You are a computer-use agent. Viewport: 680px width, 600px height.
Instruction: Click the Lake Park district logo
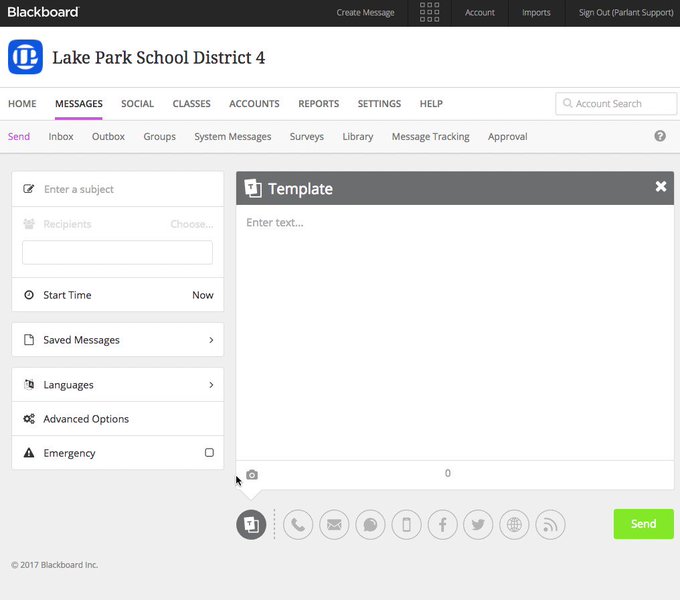(25, 57)
